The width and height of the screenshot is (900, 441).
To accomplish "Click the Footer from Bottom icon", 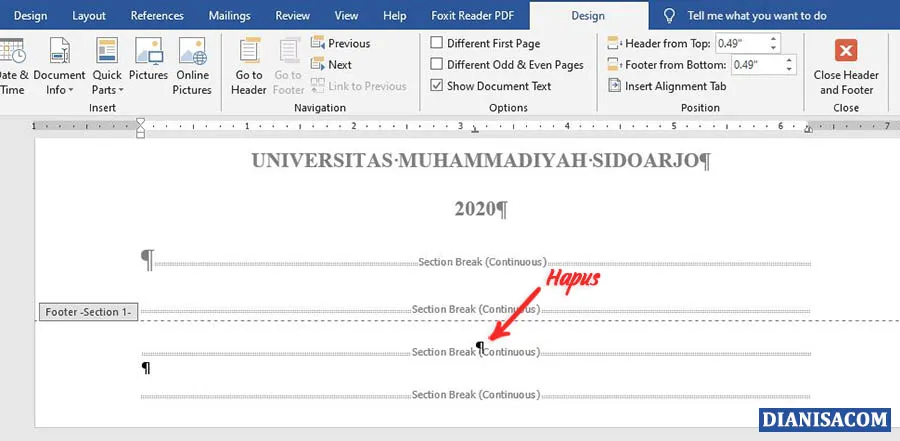I will click(x=614, y=64).
